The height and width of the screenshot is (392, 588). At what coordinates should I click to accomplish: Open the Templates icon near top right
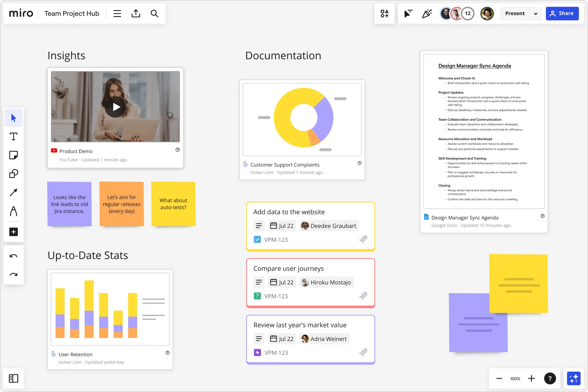(x=384, y=13)
